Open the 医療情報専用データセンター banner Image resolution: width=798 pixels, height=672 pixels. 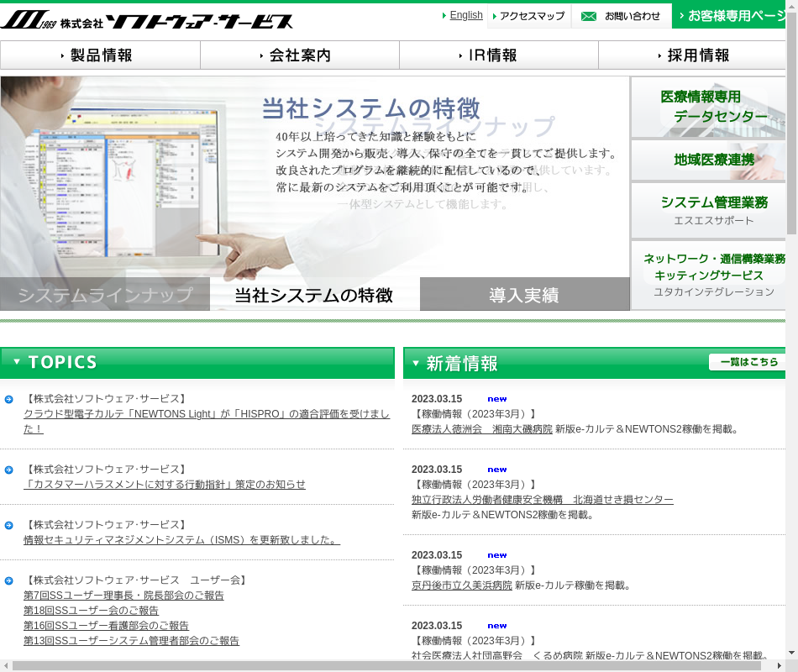[708, 107]
